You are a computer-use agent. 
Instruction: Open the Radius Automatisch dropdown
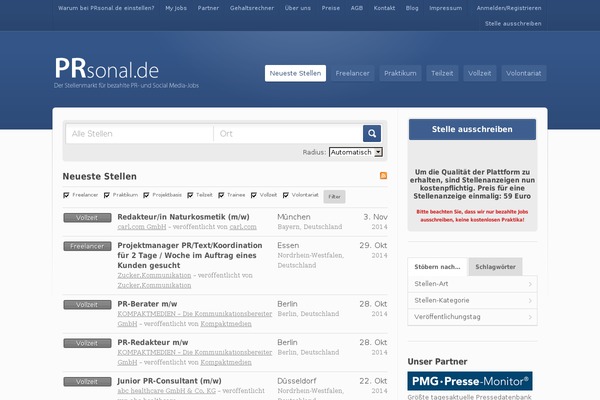(x=356, y=152)
